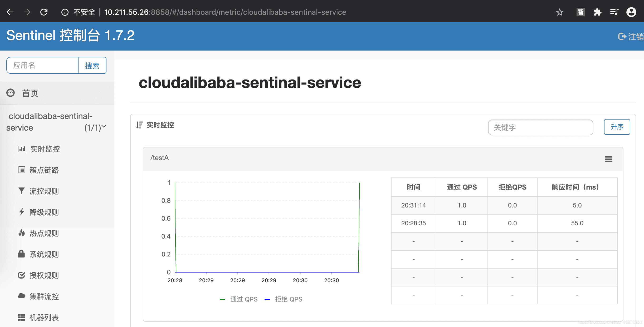Click the 55.0 response time cell
The height and width of the screenshot is (327, 644).
click(x=577, y=223)
